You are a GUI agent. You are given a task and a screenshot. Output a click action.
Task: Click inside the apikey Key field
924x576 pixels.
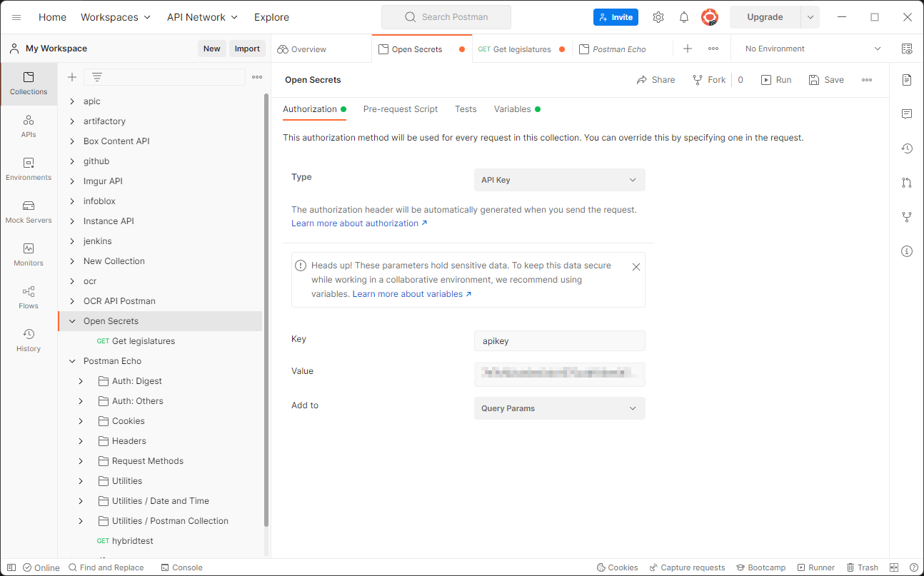point(559,340)
